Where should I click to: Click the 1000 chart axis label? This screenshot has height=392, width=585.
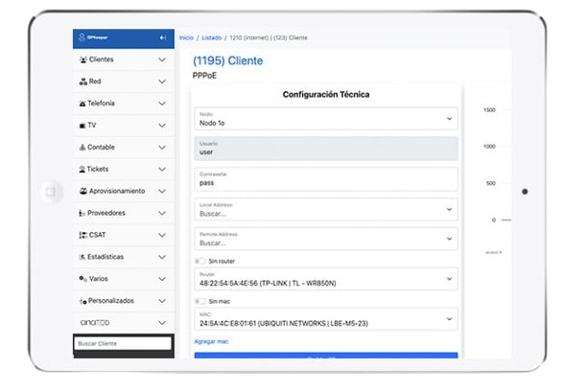pos(489,147)
